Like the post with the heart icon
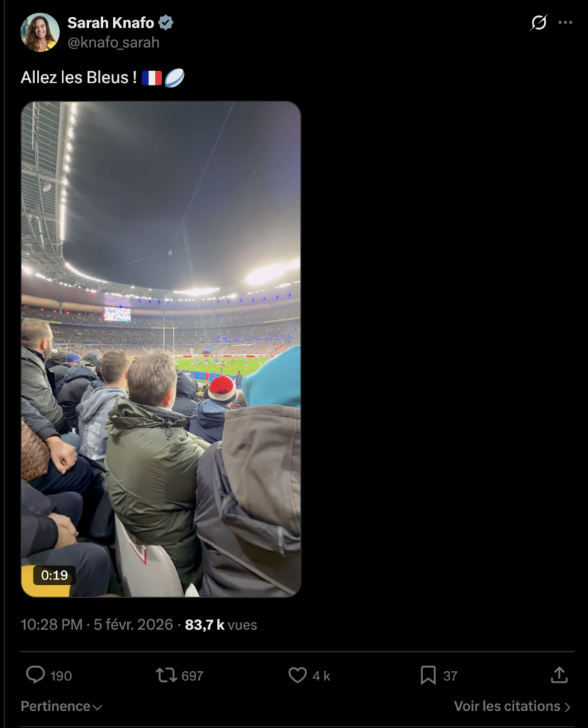Viewport: 588px width, 728px height. 297,675
